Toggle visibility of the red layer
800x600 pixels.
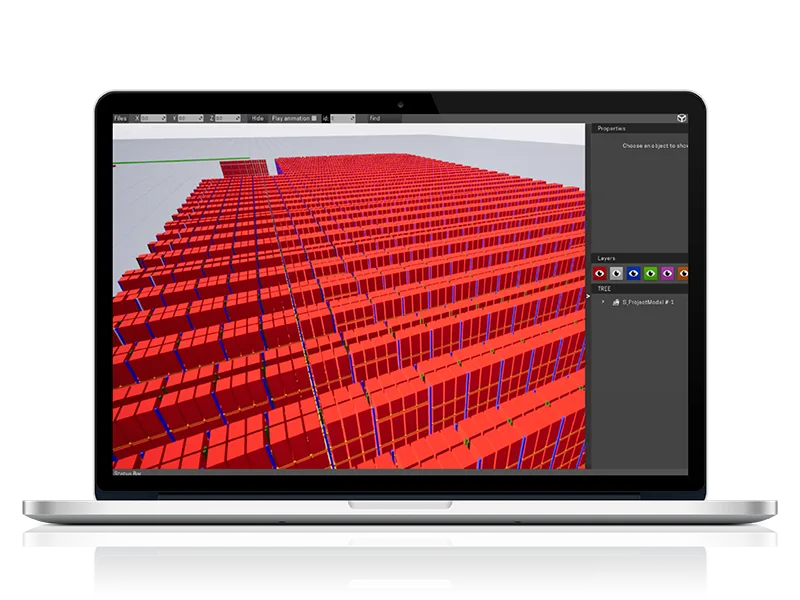(x=599, y=274)
